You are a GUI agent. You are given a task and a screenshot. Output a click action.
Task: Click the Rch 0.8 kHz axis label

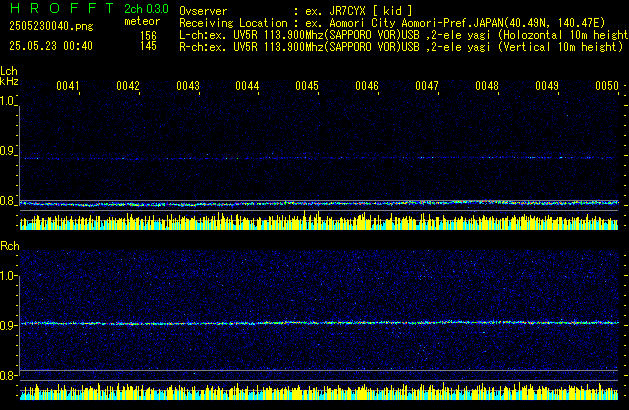(8, 375)
